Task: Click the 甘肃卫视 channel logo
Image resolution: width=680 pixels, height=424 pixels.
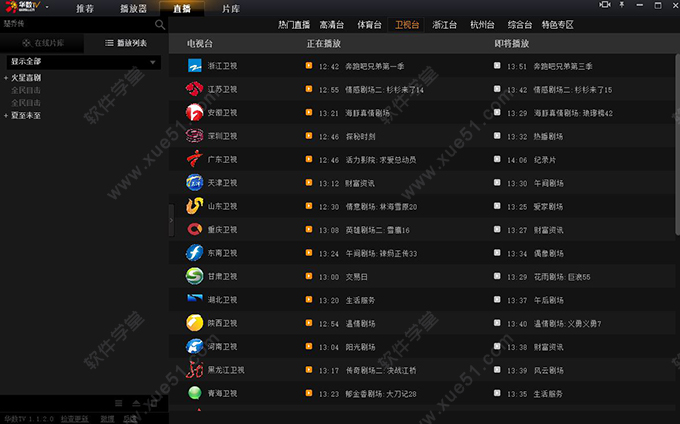Action: click(x=194, y=276)
